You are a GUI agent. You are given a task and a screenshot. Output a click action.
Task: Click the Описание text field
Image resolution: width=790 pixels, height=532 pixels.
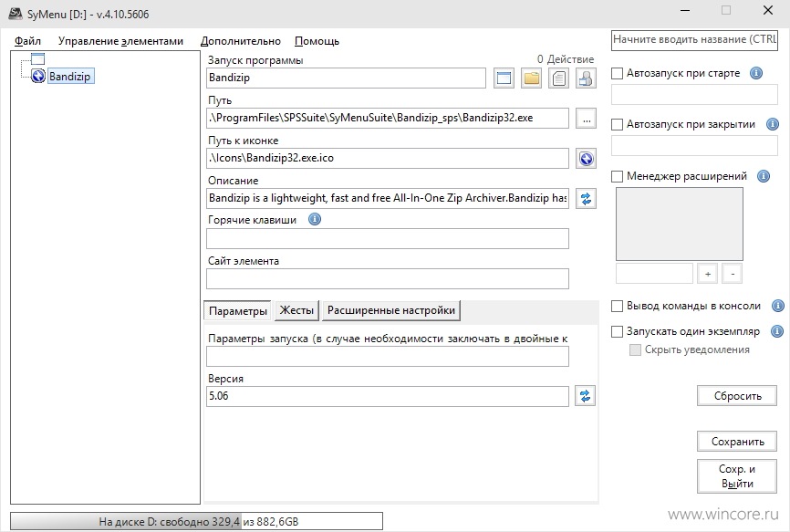(x=388, y=199)
